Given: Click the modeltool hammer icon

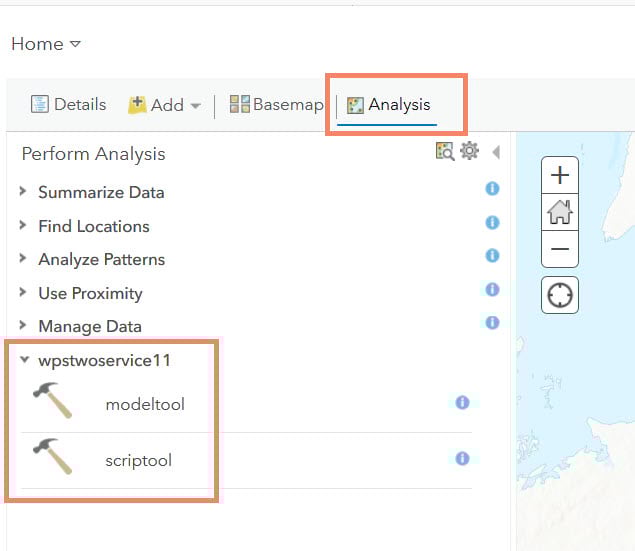Looking at the screenshot, I should coord(53,400).
